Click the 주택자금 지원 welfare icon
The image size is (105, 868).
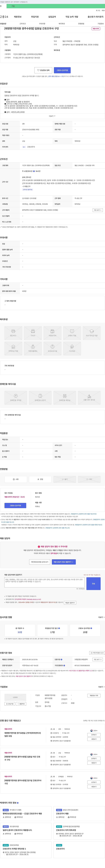(13, 348)
